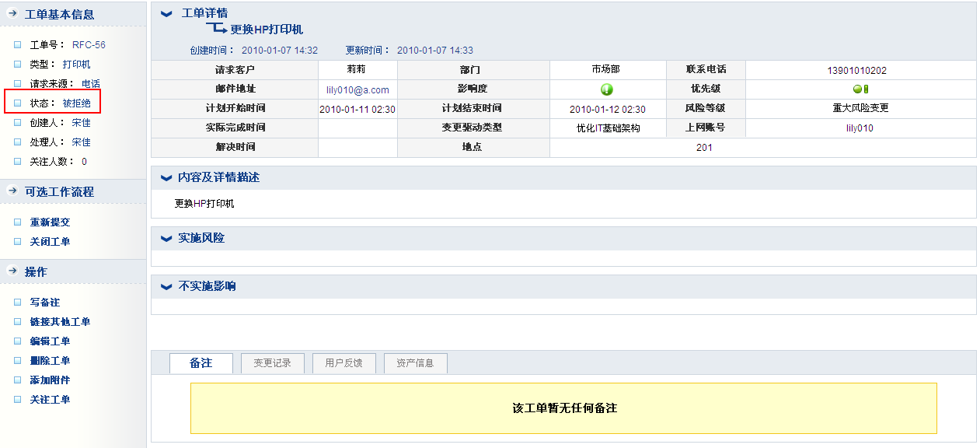Click the redirect arrow icon before 更换HP打印机

pos(216,29)
